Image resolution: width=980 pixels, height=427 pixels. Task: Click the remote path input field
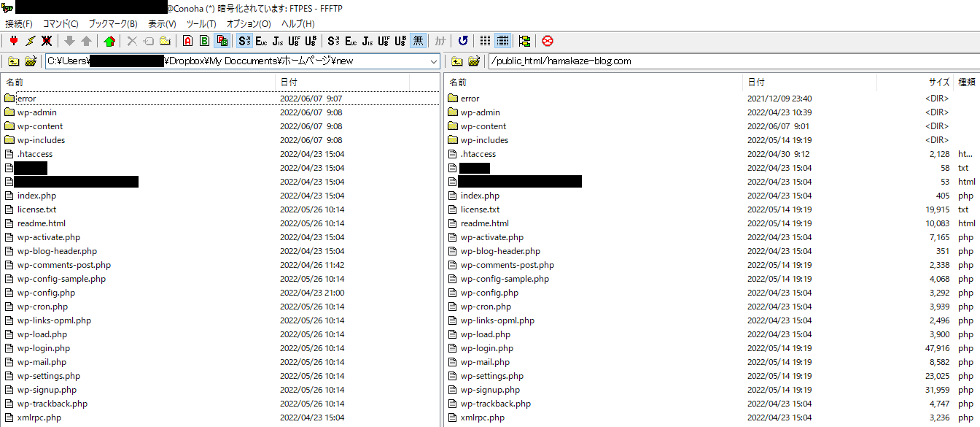[729, 61]
